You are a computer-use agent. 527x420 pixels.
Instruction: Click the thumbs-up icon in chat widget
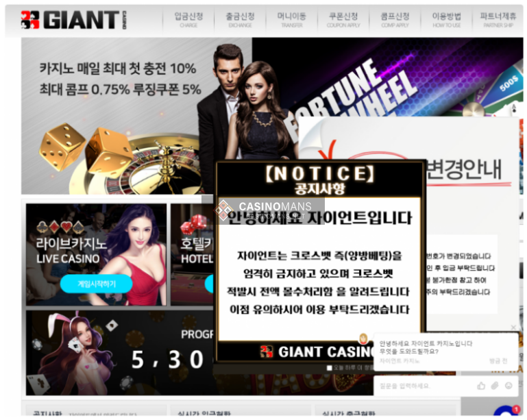point(481,386)
